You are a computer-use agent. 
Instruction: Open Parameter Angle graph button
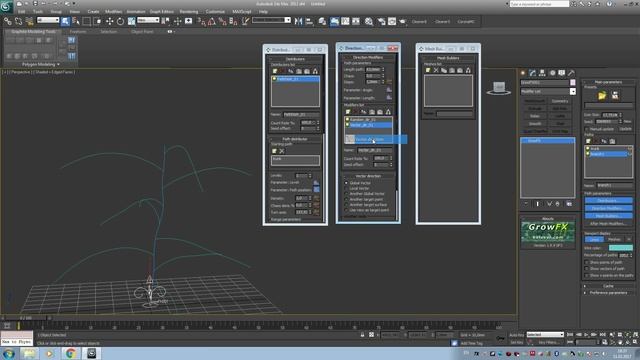tap(389, 90)
